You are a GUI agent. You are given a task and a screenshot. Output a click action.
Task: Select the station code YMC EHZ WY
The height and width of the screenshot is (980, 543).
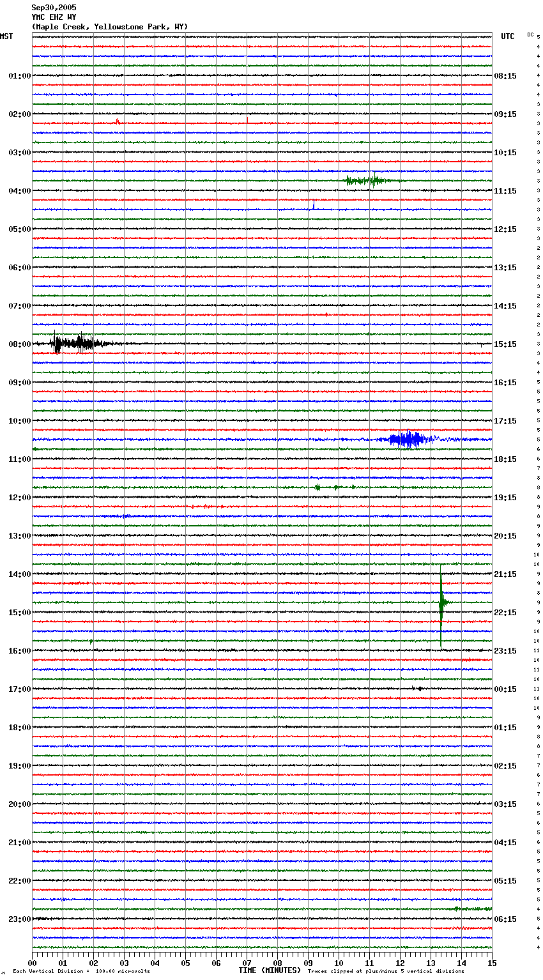54,17
